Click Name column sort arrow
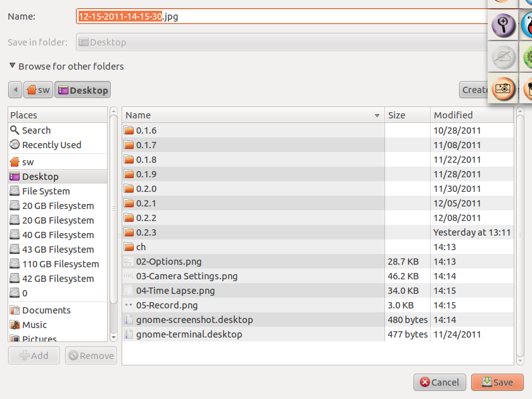The width and height of the screenshot is (532, 399). [x=377, y=116]
